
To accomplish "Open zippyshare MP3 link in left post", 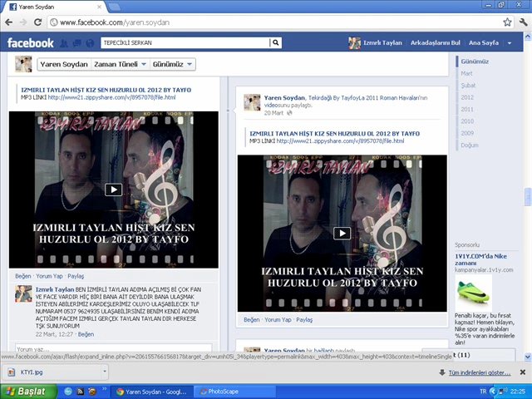I will [x=111, y=97].
